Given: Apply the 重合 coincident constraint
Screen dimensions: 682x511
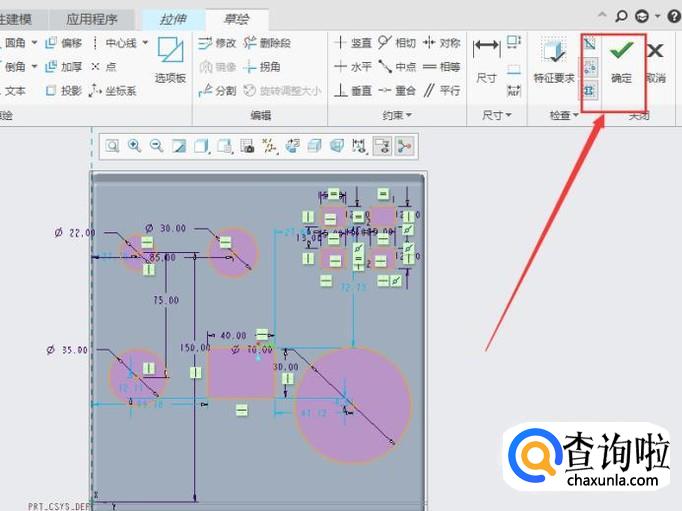Looking at the screenshot, I should coord(397,90).
